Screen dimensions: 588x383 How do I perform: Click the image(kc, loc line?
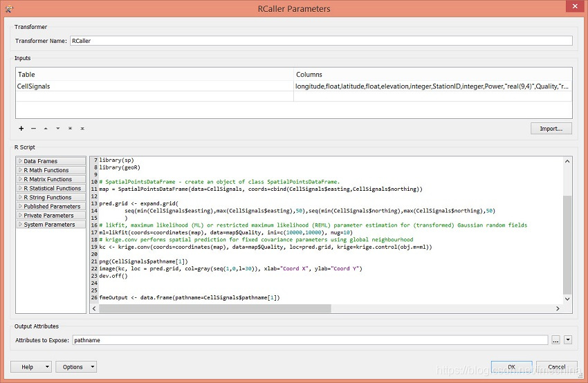230,269
